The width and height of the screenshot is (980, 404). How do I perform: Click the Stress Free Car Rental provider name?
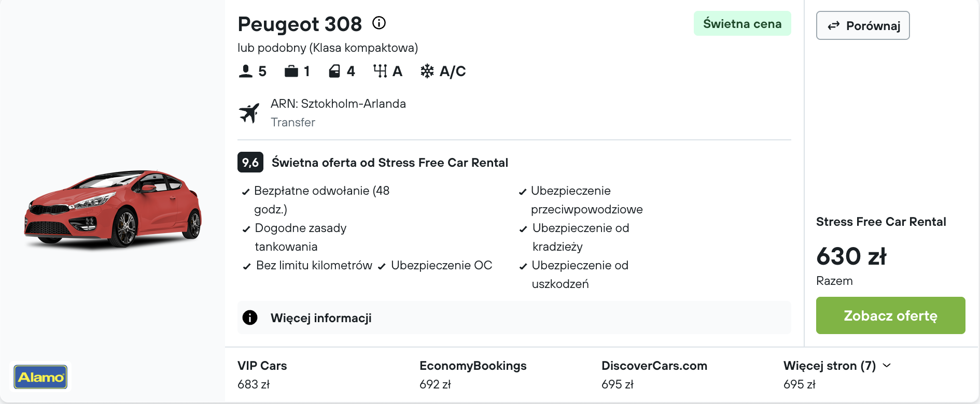point(881,222)
